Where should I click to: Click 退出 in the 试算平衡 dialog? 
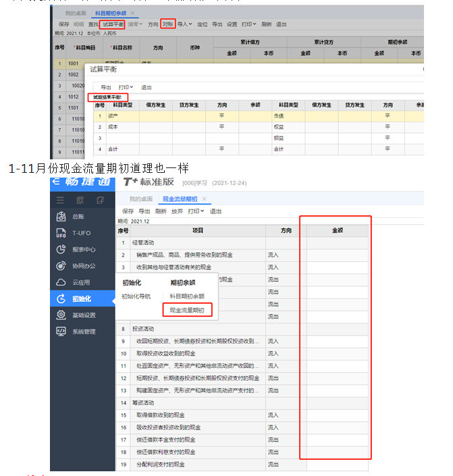coord(146,87)
